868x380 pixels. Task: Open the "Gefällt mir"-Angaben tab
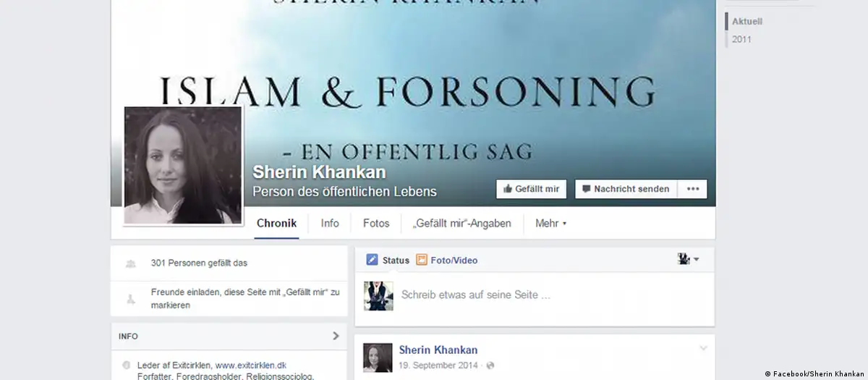pos(461,223)
